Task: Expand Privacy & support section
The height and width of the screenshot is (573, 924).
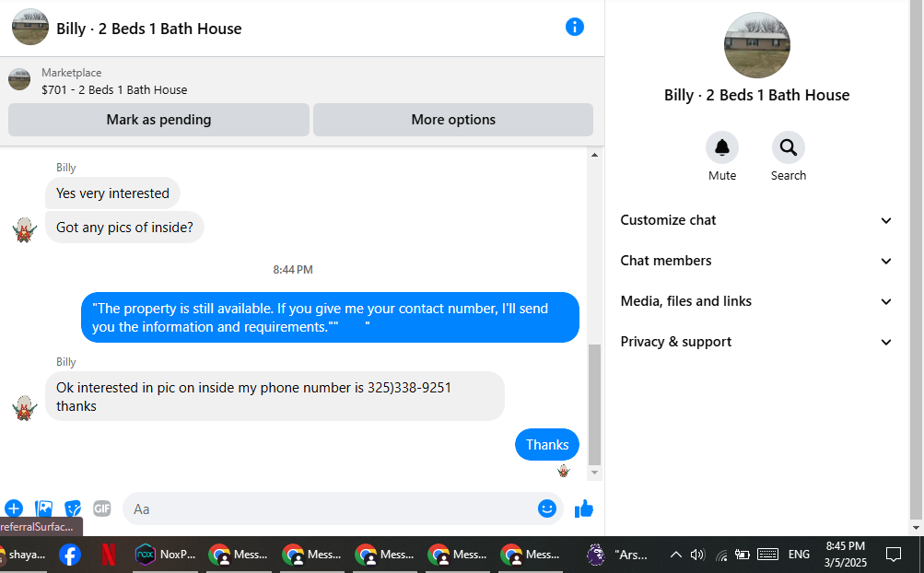Action: point(756,342)
